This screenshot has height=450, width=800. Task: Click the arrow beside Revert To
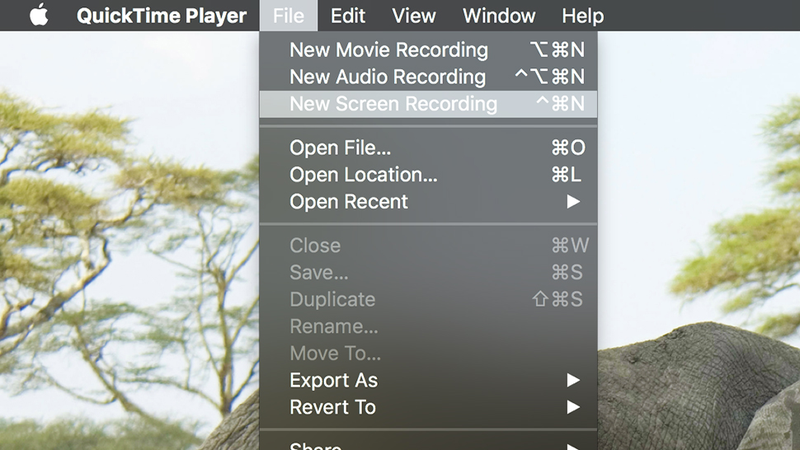[573, 407]
